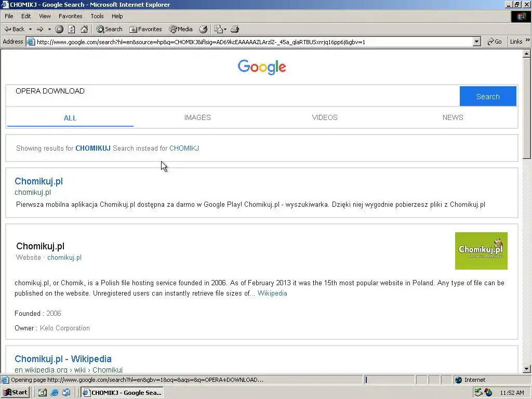Print the page with the Print icon
The height and width of the screenshot is (399, 532).
(x=235, y=29)
